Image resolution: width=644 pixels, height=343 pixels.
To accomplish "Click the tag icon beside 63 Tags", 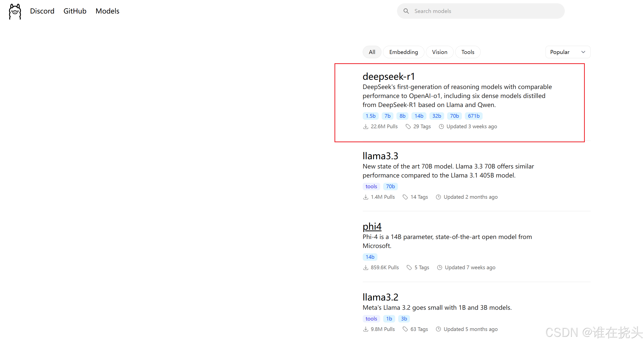I will click(405, 329).
